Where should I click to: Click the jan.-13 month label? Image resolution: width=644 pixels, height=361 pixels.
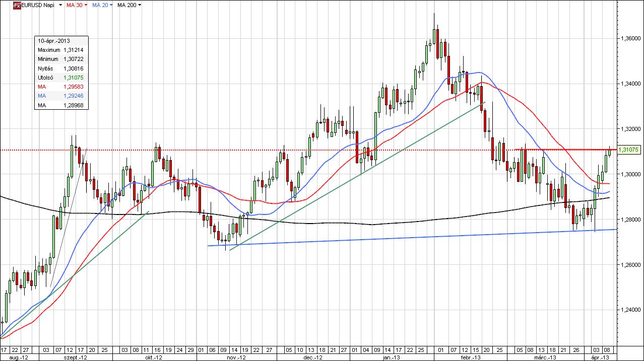coord(391,357)
